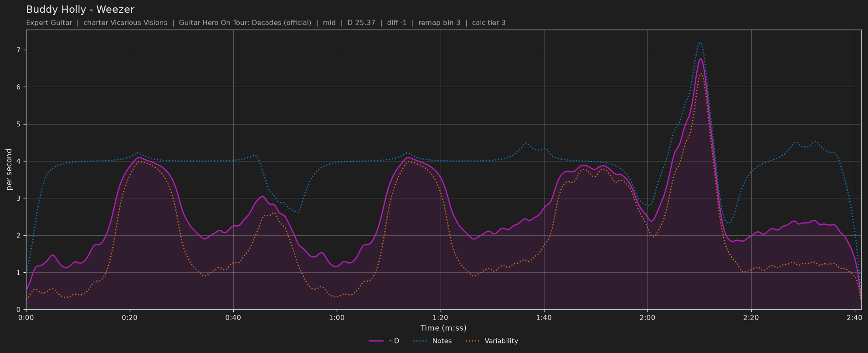Click the 'diff -1' text

click(x=397, y=22)
